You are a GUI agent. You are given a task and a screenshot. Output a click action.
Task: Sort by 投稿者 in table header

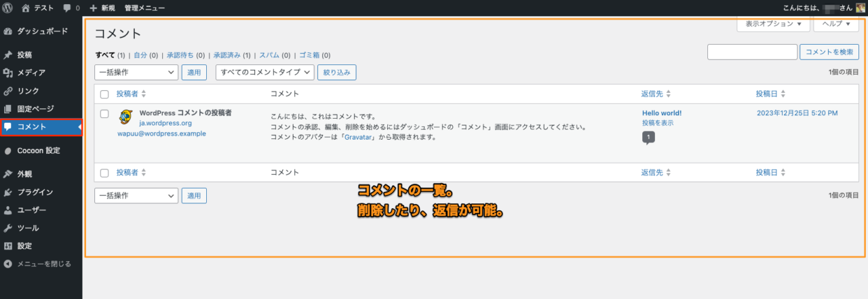(x=131, y=94)
